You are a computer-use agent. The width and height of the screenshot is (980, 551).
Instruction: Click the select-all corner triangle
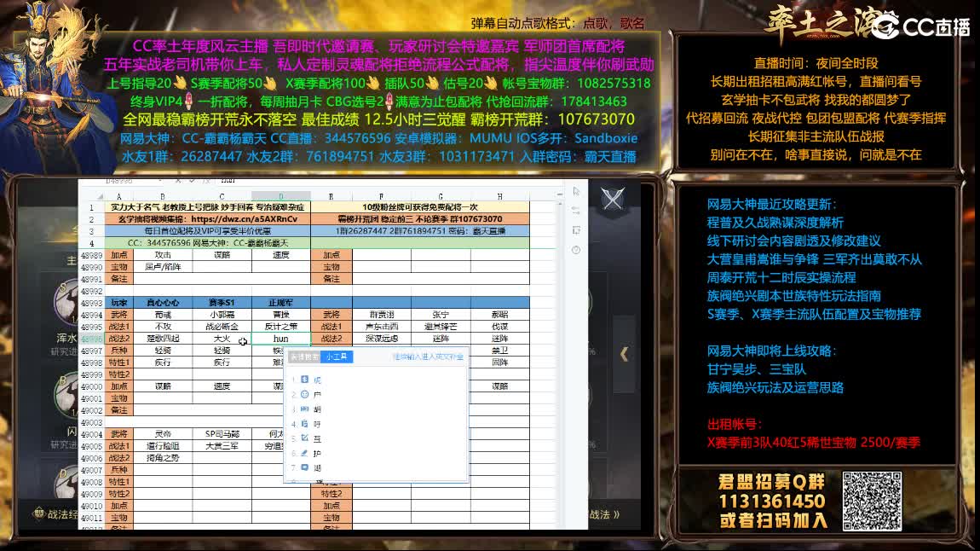pyautogui.click(x=99, y=196)
